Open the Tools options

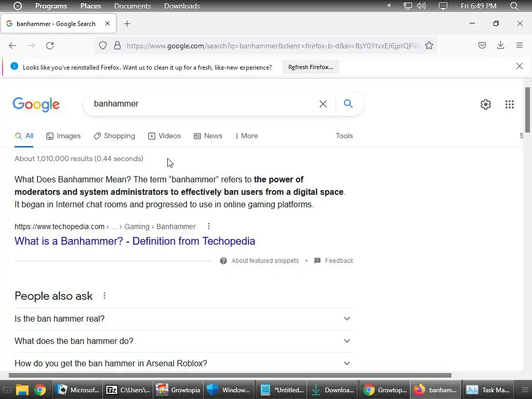[344, 136]
